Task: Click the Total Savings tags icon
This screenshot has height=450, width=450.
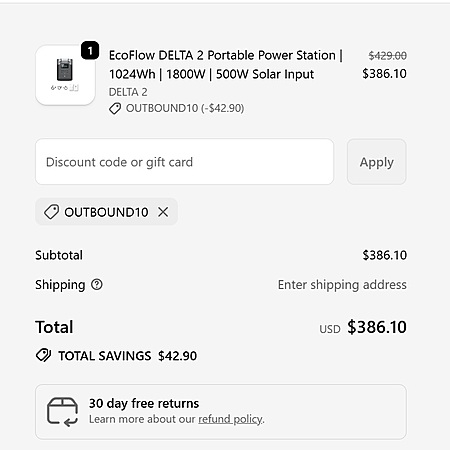Action: pos(43,355)
